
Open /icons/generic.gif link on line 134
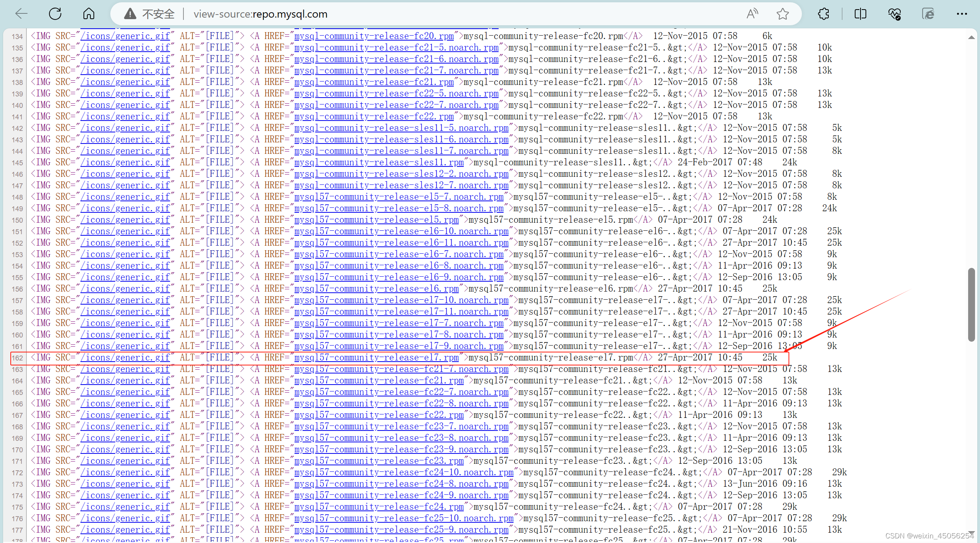coord(125,36)
